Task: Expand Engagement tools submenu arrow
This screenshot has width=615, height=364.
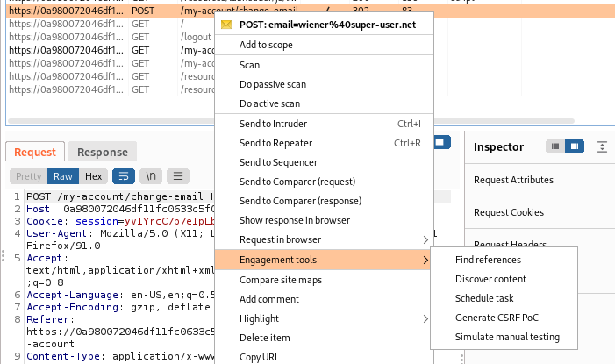Action: (426, 260)
